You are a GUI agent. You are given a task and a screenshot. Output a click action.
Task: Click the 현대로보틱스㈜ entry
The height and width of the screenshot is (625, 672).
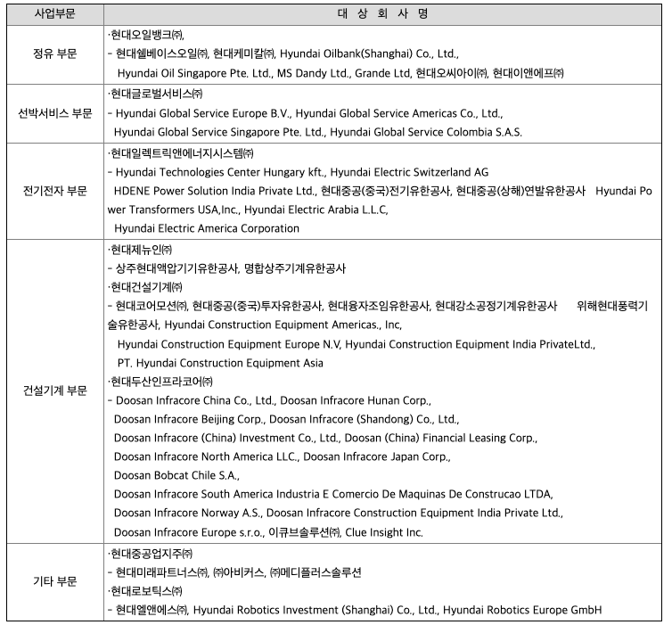pyautogui.click(x=146, y=591)
